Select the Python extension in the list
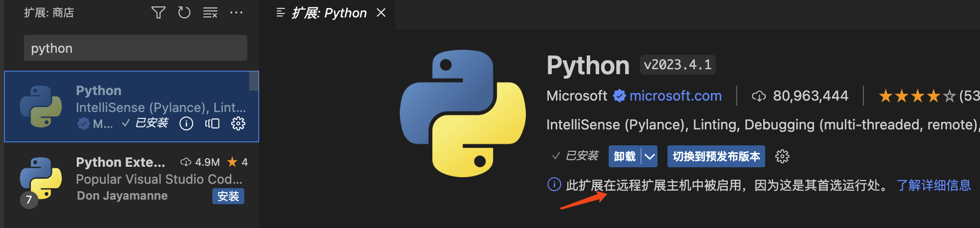Screen dimensions: 980x228 [x=131, y=107]
